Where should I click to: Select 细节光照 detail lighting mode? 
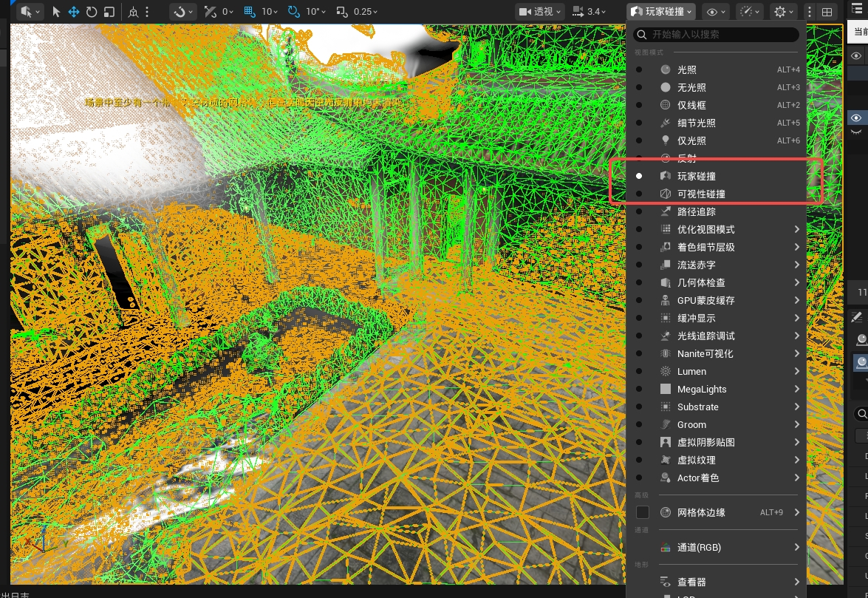tap(716, 123)
